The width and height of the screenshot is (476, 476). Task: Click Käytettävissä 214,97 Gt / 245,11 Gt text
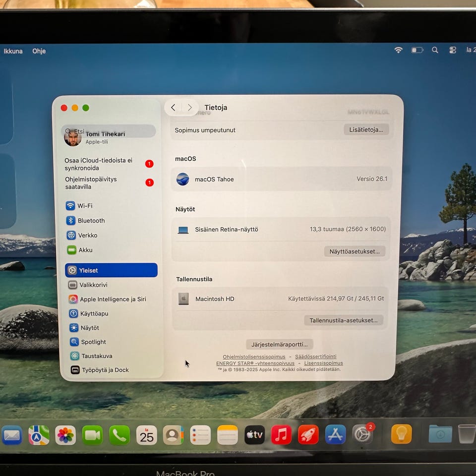pos(336,298)
